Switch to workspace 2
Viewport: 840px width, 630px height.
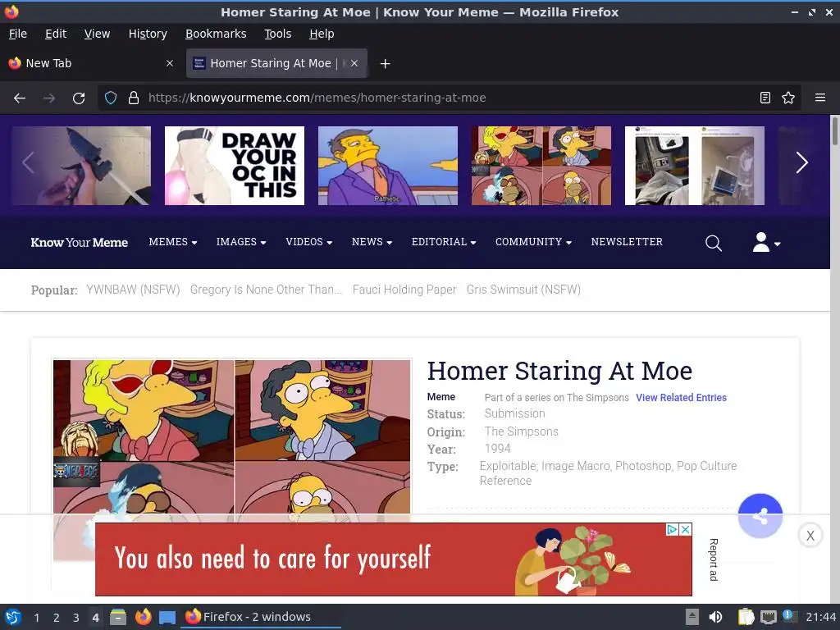pos(57,618)
